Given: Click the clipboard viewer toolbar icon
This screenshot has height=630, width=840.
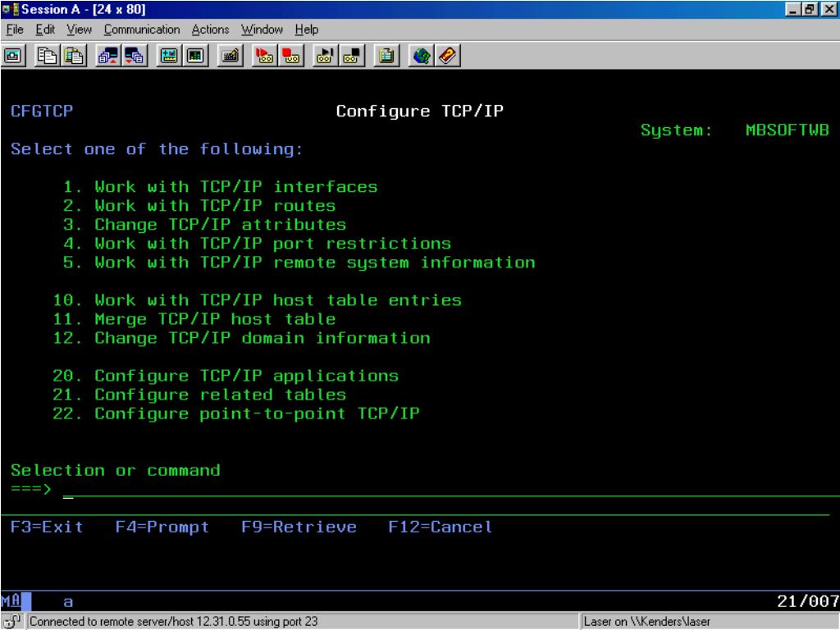Looking at the screenshot, I should pos(386,56).
